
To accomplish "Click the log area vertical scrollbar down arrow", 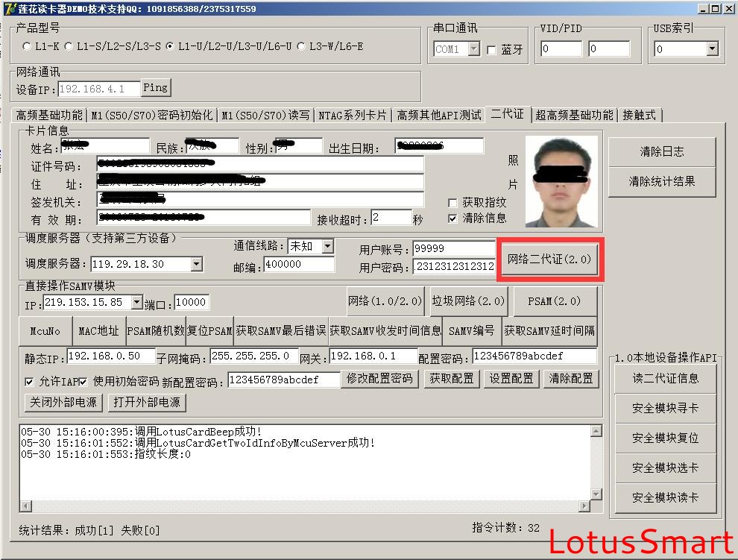I will click(595, 494).
